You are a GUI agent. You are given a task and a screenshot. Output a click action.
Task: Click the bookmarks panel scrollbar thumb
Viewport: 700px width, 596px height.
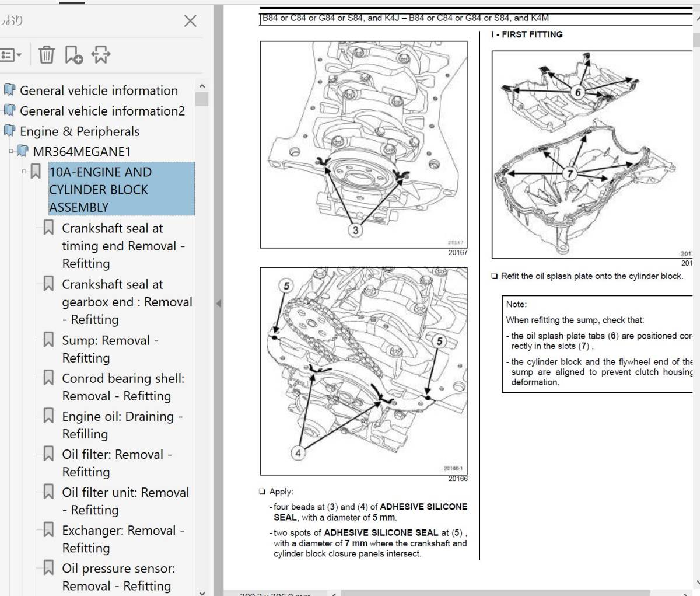(x=202, y=99)
